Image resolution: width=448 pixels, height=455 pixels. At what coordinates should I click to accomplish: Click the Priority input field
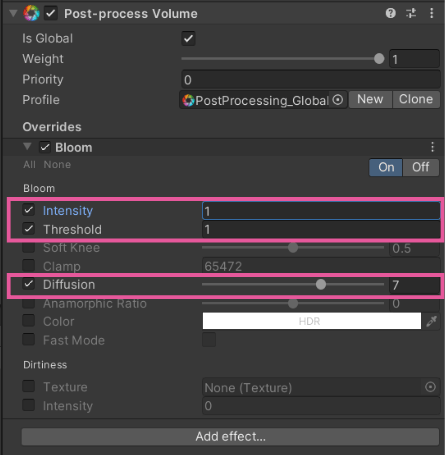click(x=311, y=79)
